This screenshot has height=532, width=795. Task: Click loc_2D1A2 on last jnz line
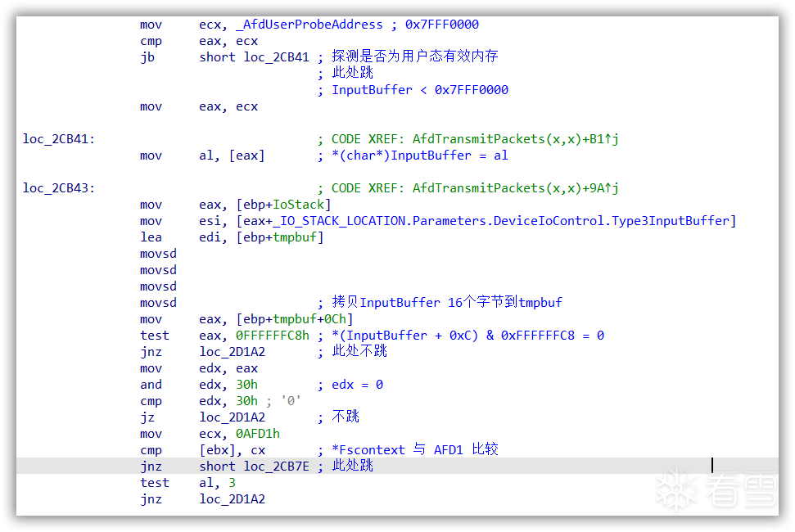click(233, 499)
